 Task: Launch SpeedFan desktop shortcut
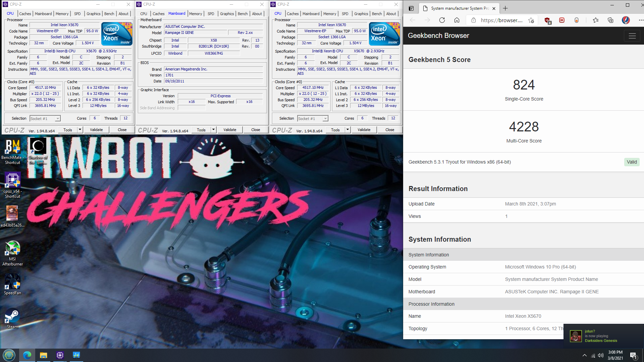point(12,284)
